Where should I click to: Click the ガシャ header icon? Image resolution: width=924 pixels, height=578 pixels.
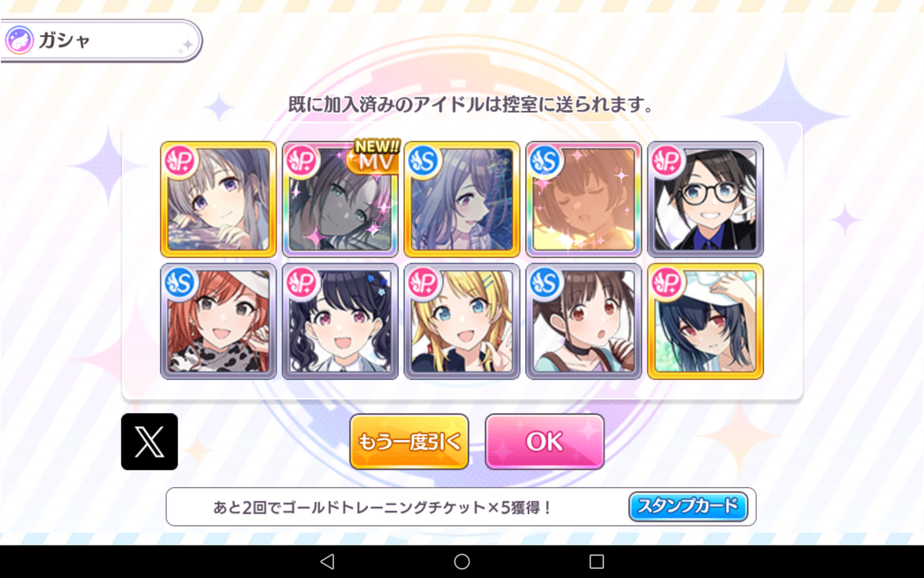[18, 41]
